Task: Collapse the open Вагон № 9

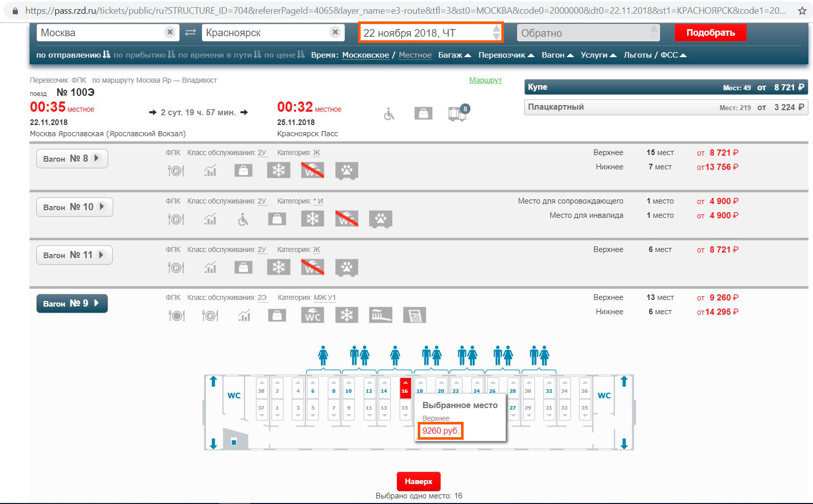Action: pyautogui.click(x=72, y=304)
